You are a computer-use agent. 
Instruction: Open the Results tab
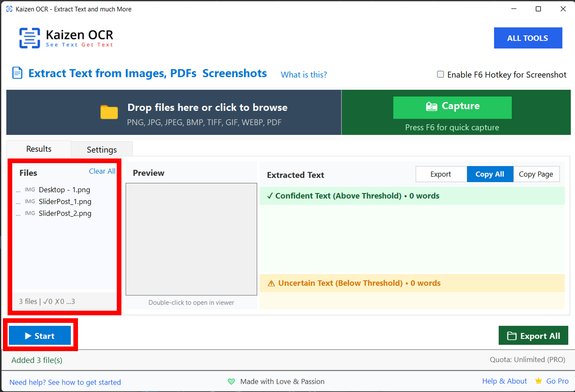click(39, 149)
